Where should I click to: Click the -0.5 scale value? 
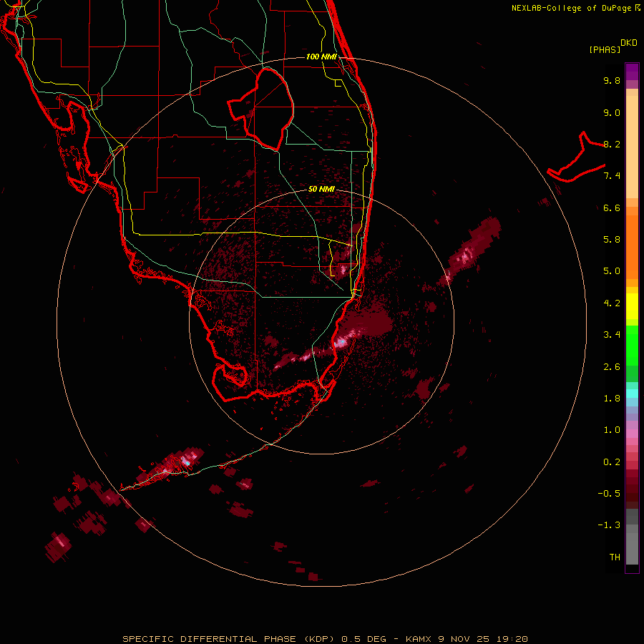609,494
